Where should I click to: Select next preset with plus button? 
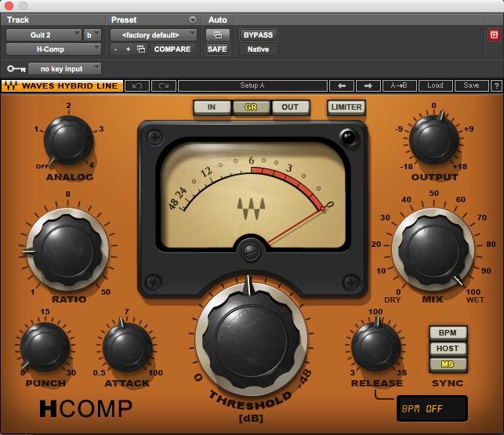pyautogui.click(x=128, y=49)
